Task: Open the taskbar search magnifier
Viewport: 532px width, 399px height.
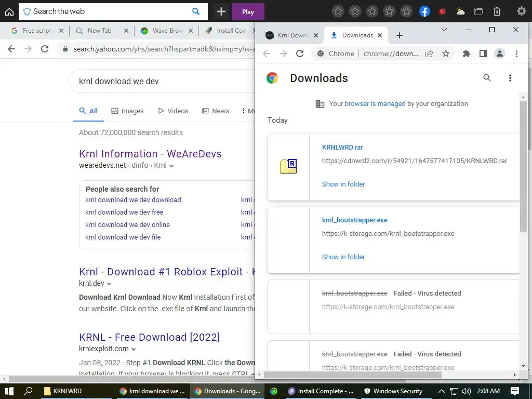Action: (28, 391)
